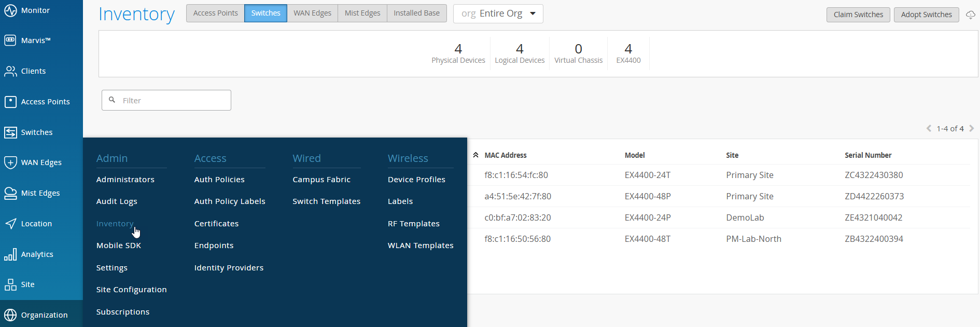Image resolution: width=980 pixels, height=327 pixels.
Task: Open the Marvis sidebar icon
Action: tap(10, 40)
